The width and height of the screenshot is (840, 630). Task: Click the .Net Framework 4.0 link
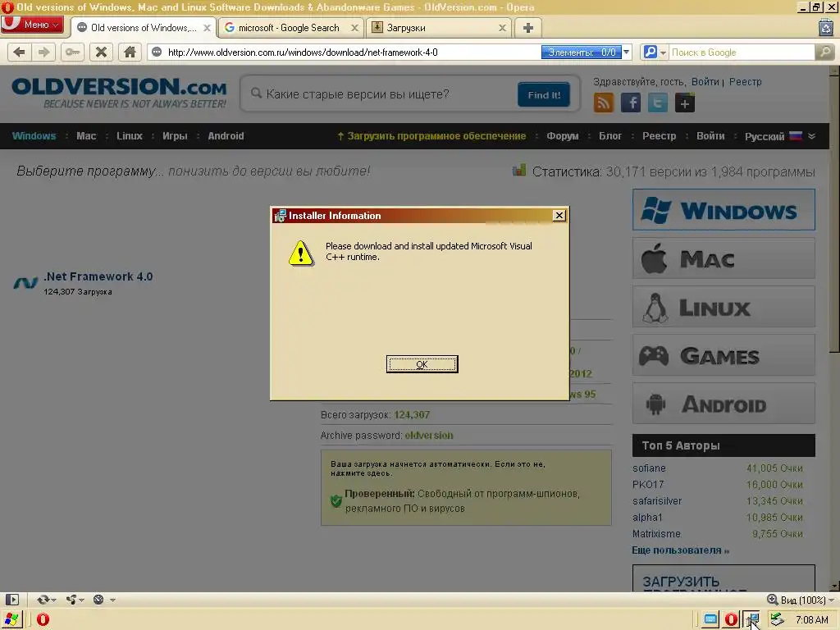coord(98,276)
